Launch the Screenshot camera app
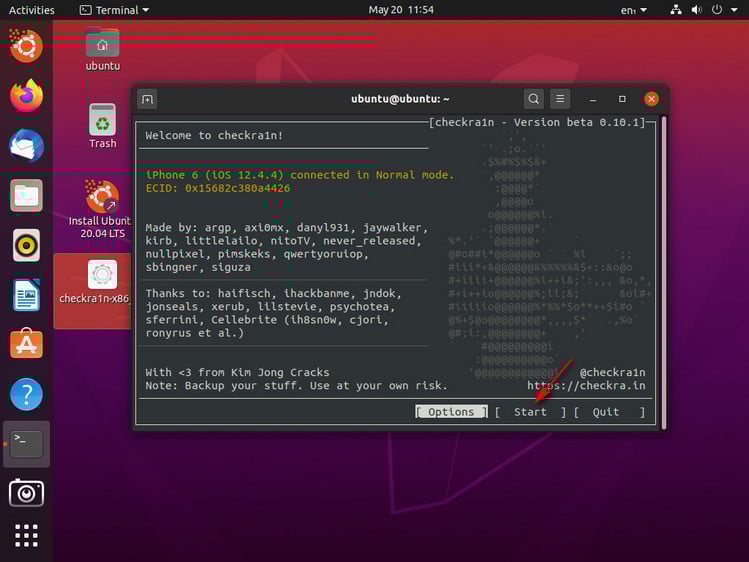Image resolution: width=749 pixels, height=562 pixels. click(26, 492)
